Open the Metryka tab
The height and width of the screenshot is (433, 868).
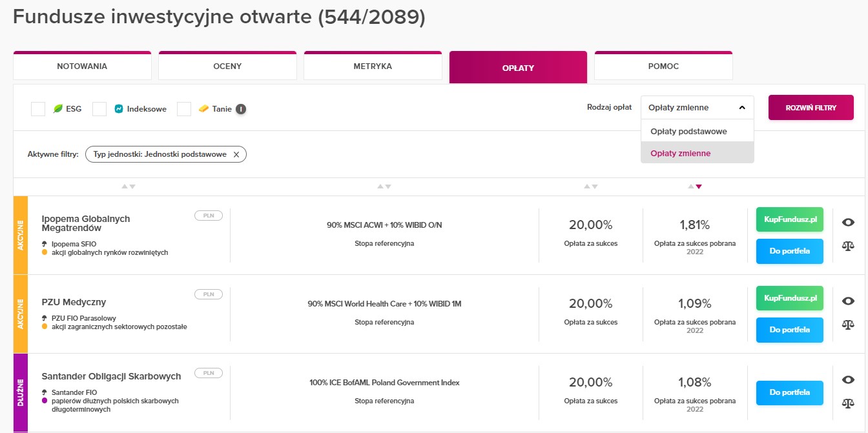pos(373,66)
